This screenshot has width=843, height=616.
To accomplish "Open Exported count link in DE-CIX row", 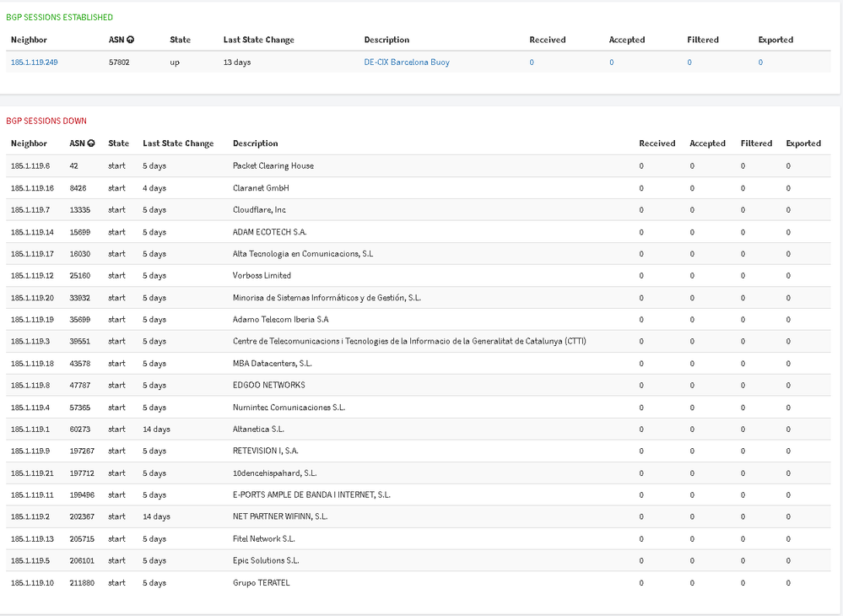I will coord(760,62).
